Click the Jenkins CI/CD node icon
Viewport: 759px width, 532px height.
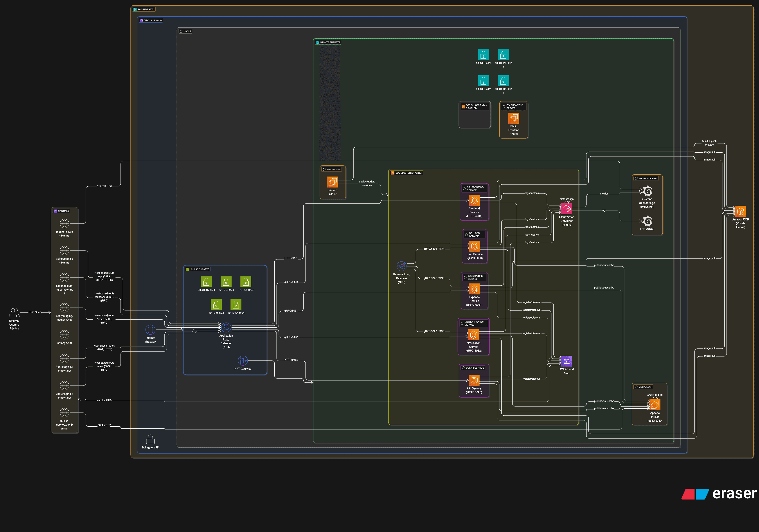point(333,182)
